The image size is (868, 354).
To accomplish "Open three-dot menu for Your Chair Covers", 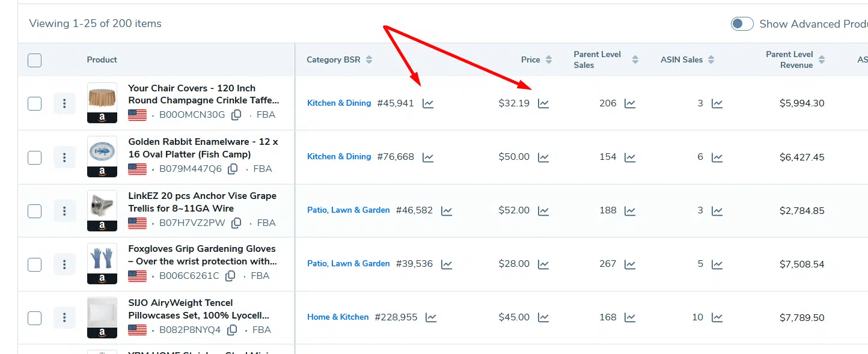I will pos(64,103).
